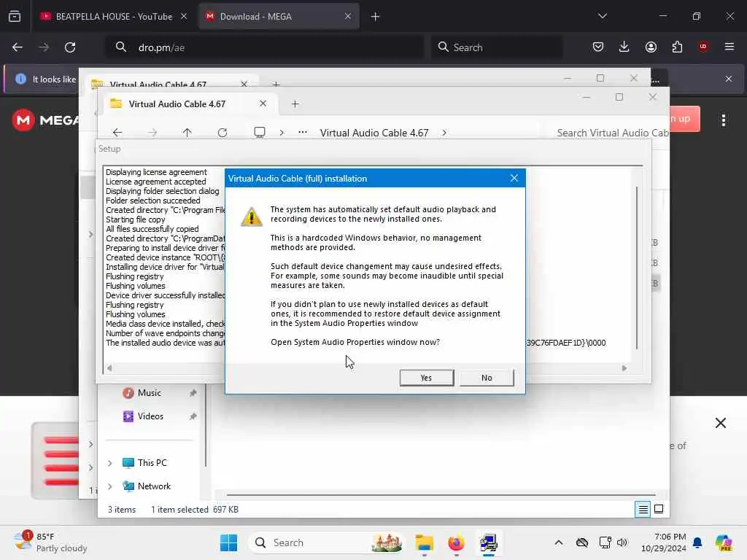The width and height of the screenshot is (747, 560).
Task: Go back in File Explorer navigation
Action: pyautogui.click(x=117, y=133)
